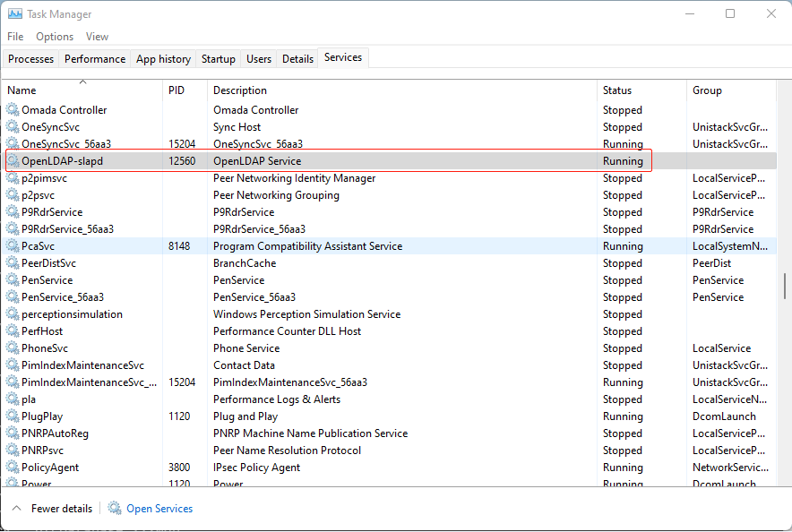Screen dimensions: 792x532
Task: Click the gear icon for p2psvc
Action: tap(13, 195)
